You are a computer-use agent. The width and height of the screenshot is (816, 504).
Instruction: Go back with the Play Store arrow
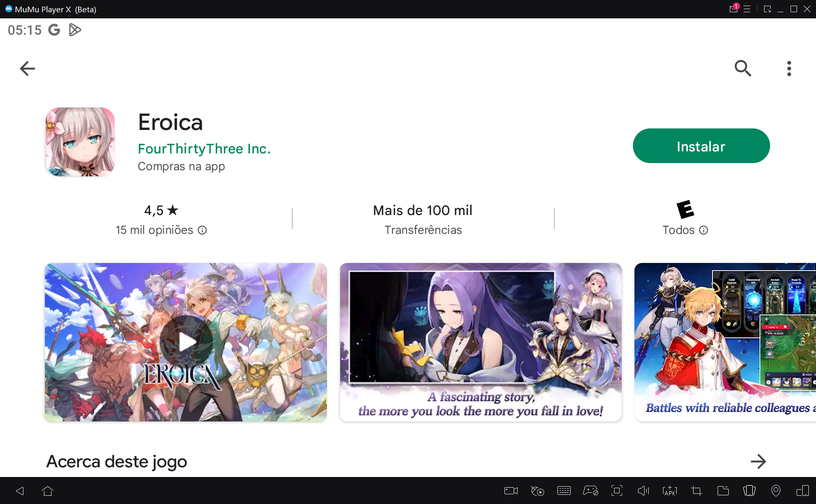click(28, 68)
